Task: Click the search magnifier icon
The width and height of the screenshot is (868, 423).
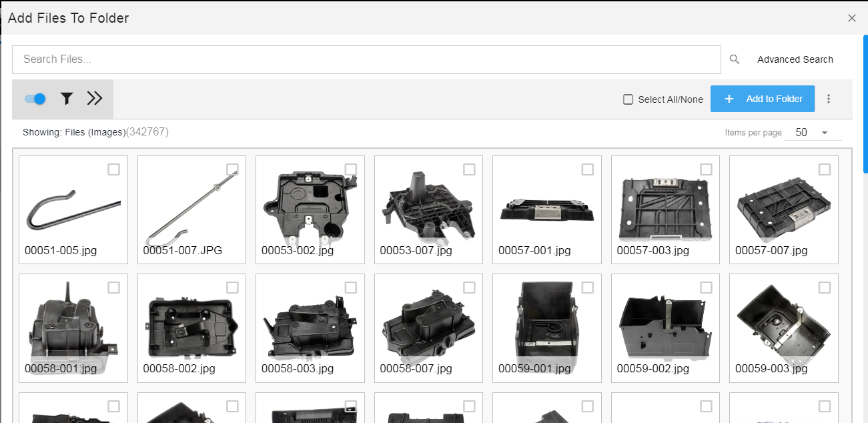Action: (x=735, y=59)
